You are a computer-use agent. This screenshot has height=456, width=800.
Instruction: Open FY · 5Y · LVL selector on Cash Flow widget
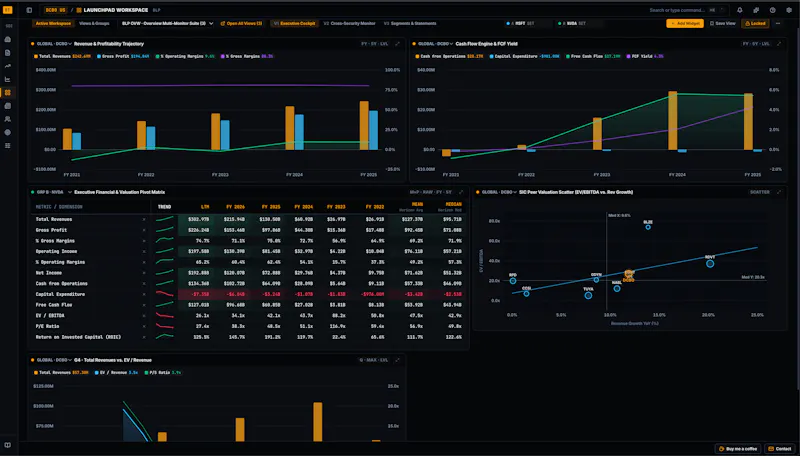coord(756,44)
